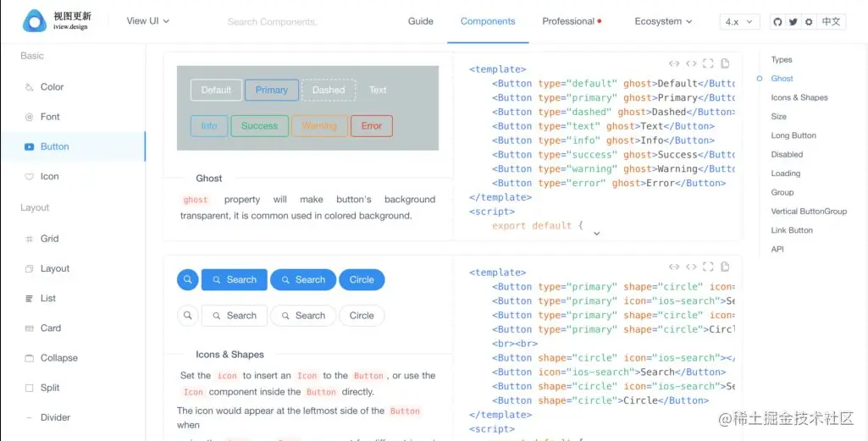Click the heart Icon sidebar icon
The width and height of the screenshot is (868, 441).
[x=30, y=177]
